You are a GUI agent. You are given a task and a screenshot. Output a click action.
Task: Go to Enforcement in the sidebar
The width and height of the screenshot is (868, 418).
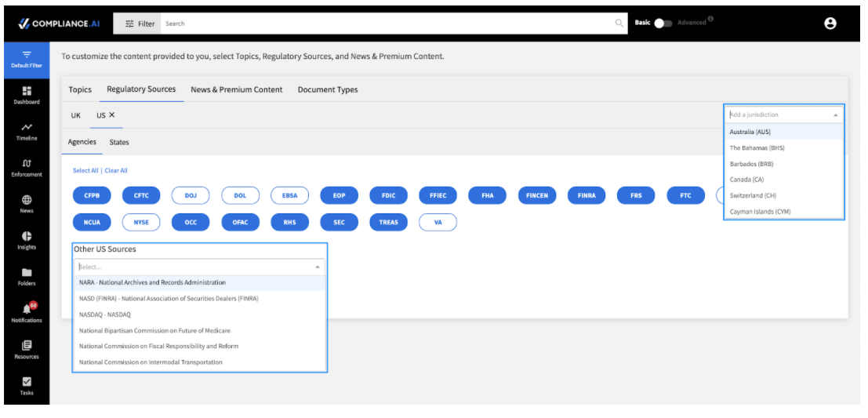[x=27, y=169]
